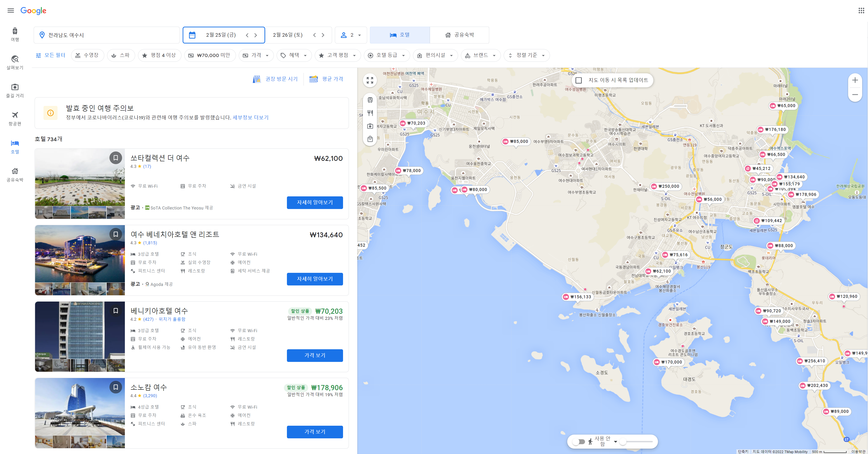Adjust the walking distance slider
Image resolution: width=868 pixels, height=454 pixels.
(637, 442)
